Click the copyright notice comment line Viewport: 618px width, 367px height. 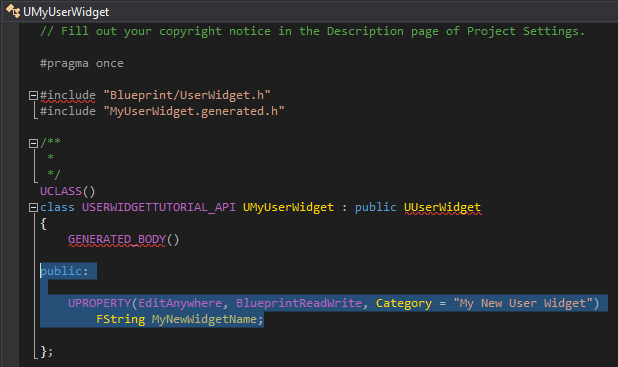(x=313, y=32)
